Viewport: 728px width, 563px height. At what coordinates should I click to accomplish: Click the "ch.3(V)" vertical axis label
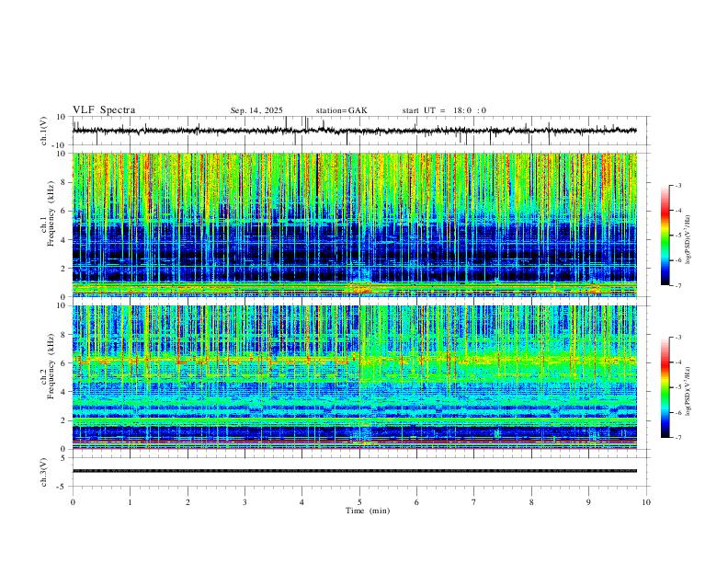click(44, 472)
